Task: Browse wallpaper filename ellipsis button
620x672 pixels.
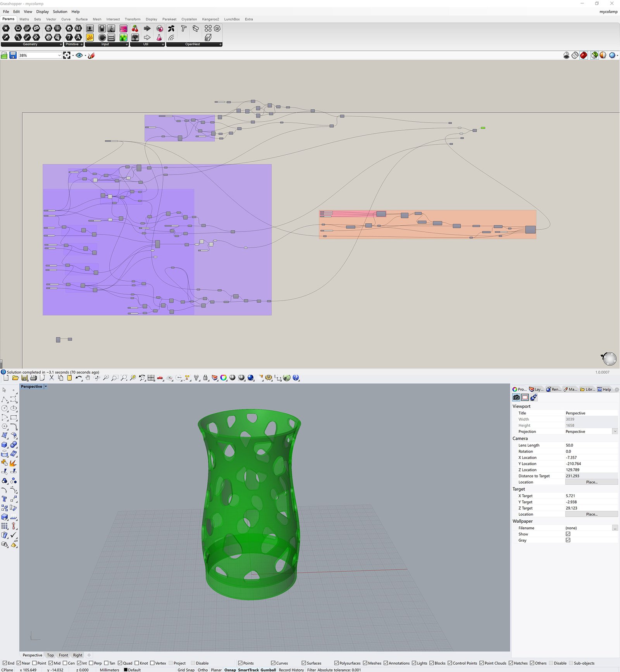Action: (615, 528)
